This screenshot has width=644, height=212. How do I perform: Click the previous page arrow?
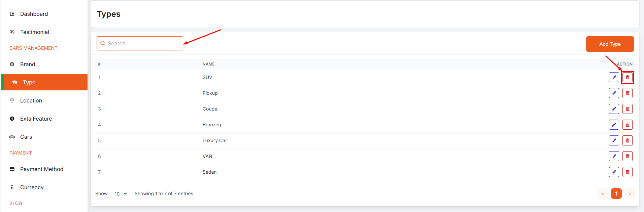(603, 194)
